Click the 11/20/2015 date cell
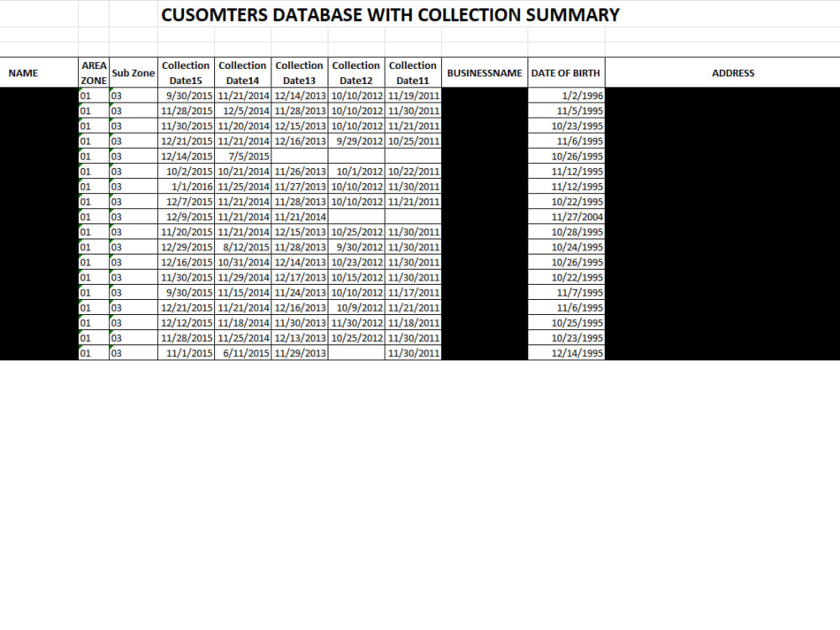 pyautogui.click(x=186, y=232)
